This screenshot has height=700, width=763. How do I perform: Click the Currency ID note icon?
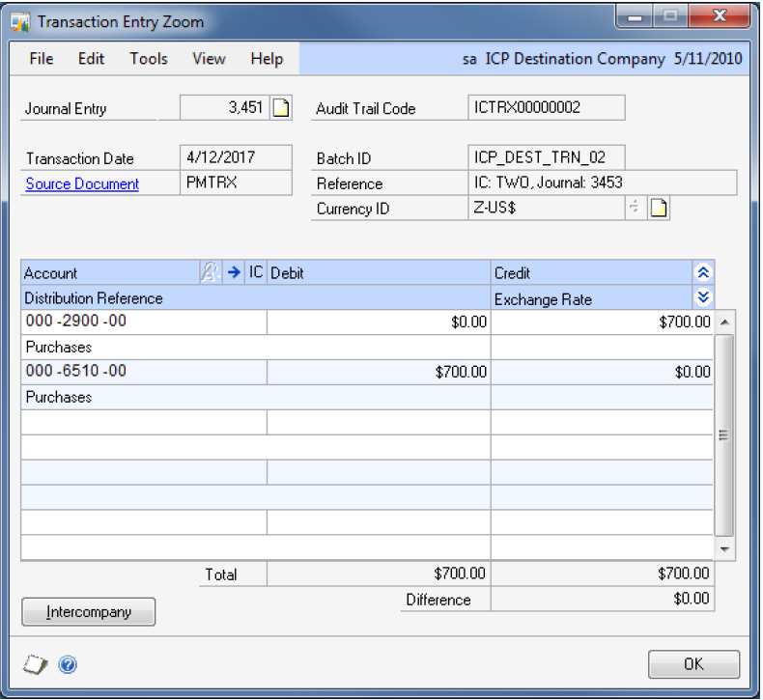coord(659,209)
